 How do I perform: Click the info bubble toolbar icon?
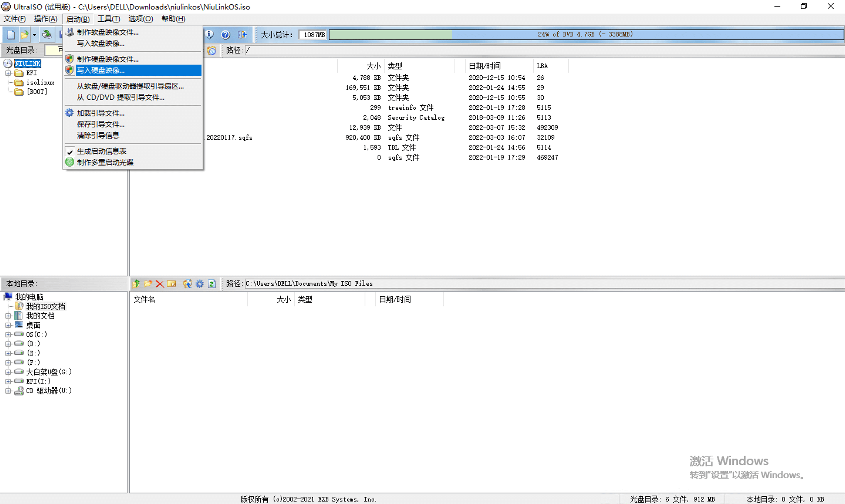tap(209, 34)
